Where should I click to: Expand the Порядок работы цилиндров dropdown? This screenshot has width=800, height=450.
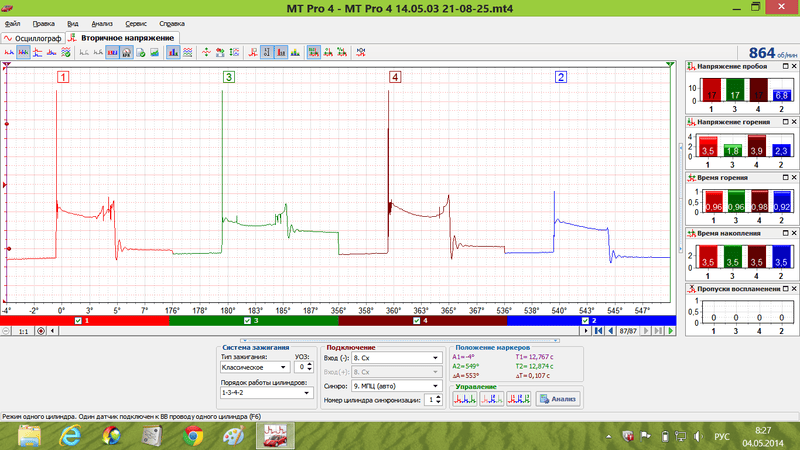[265, 393]
